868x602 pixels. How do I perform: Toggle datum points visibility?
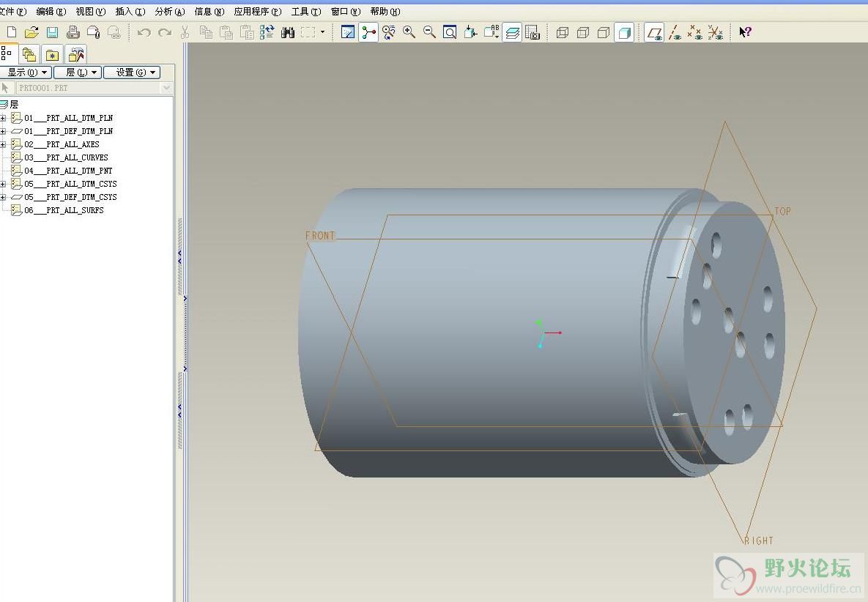[x=694, y=33]
